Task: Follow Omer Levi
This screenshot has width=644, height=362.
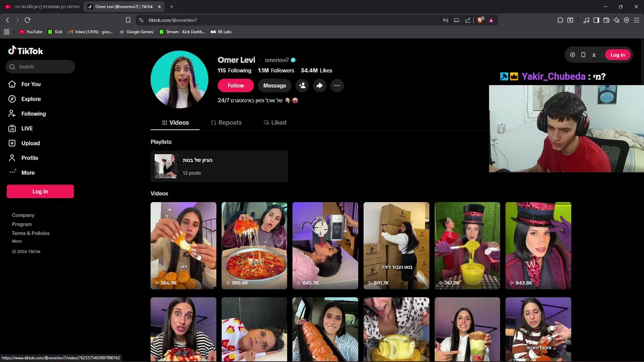Action: [235, 85]
